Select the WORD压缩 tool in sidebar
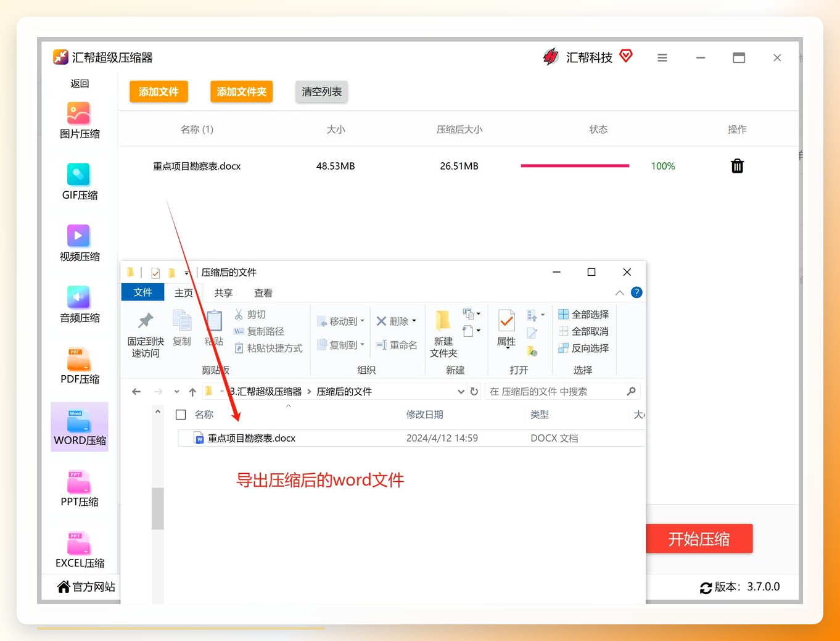Screen dimensions: 840x641 click(80, 427)
